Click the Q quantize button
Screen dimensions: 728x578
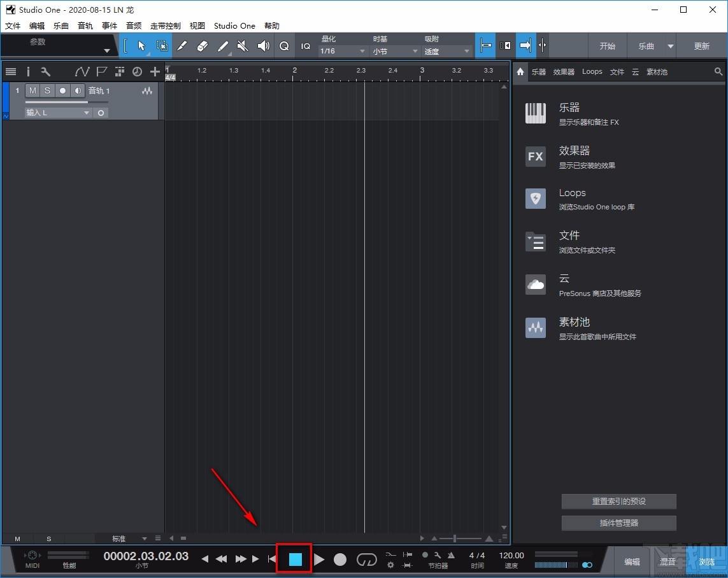pyautogui.click(x=284, y=46)
